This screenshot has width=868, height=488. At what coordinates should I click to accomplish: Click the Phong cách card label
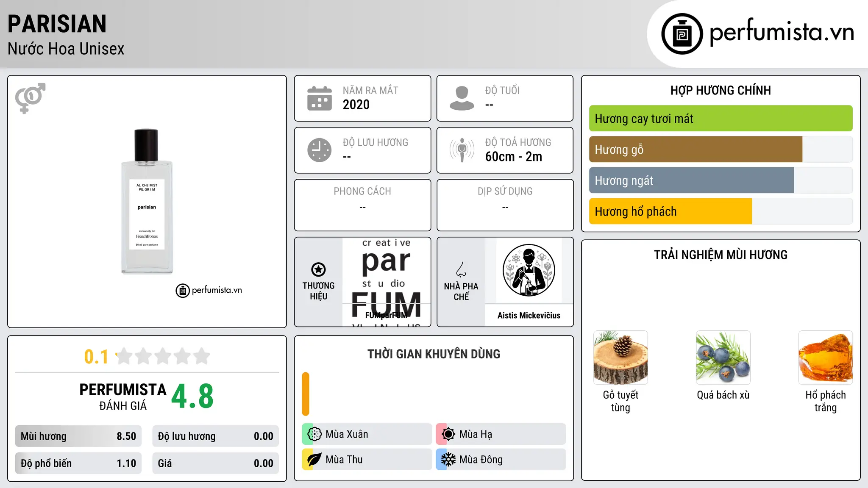[362, 191]
